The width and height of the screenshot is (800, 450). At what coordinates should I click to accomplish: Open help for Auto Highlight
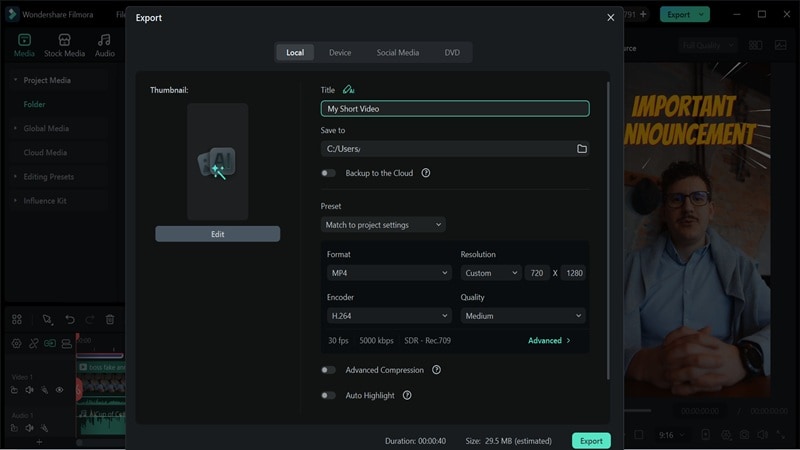coord(407,395)
